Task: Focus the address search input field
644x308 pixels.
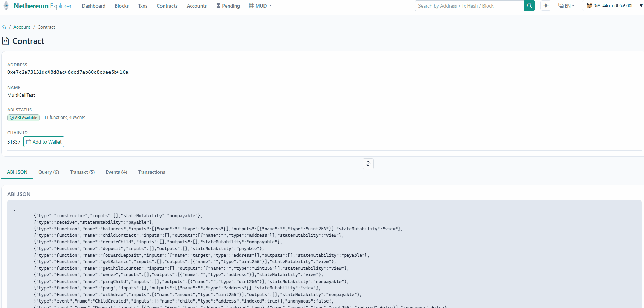Action: pos(469,6)
